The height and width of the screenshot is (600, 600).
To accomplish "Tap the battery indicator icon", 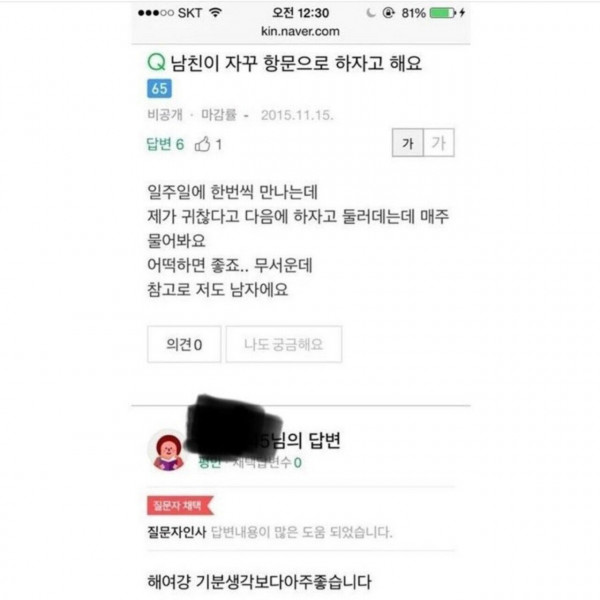I will click(443, 13).
